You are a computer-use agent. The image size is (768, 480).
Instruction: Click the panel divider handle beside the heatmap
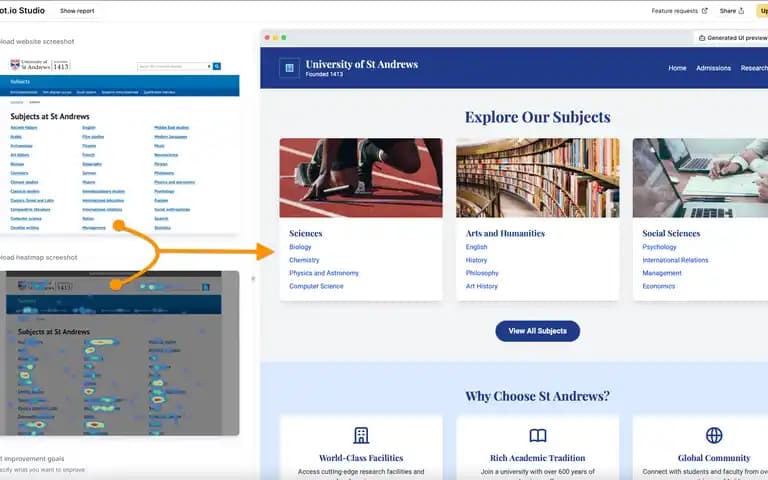point(253,279)
